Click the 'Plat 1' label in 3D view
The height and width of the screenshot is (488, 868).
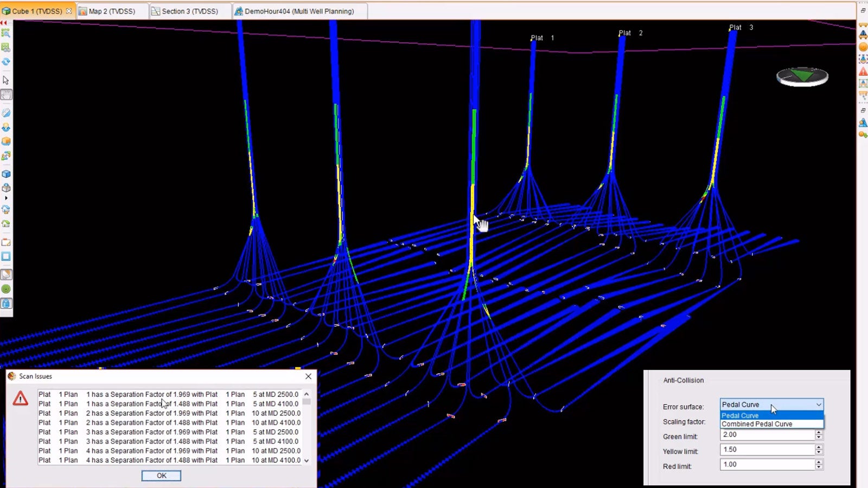[542, 38]
